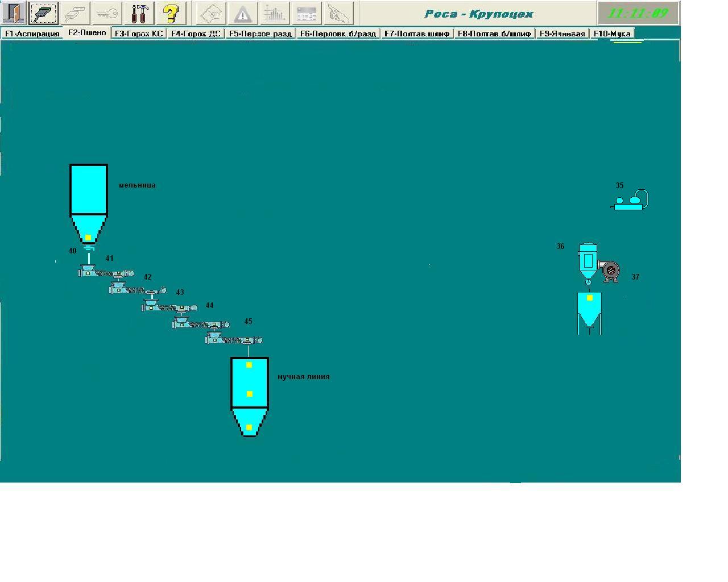Click the connect cable plug icon

(44, 13)
